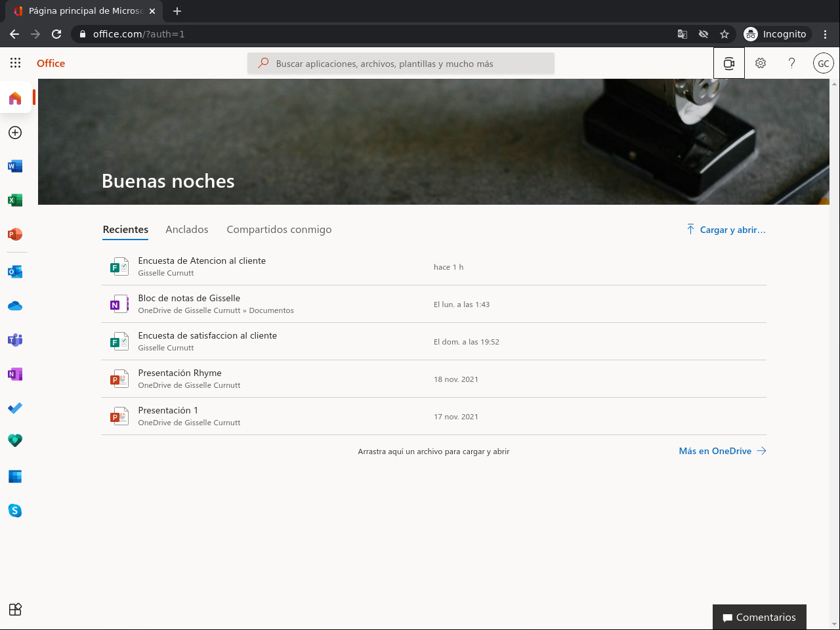
Task: Click the tracking protection eye icon
Action: tap(703, 34)
